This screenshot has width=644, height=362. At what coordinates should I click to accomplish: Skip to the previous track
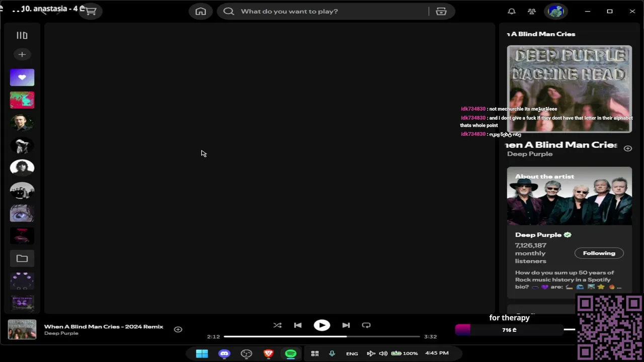click(298, 325)
